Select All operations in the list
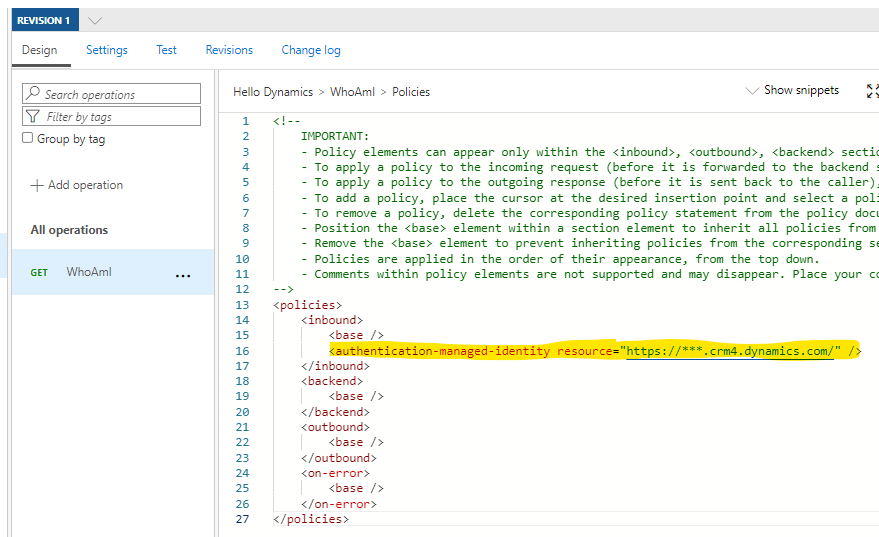 pos(69,230)
